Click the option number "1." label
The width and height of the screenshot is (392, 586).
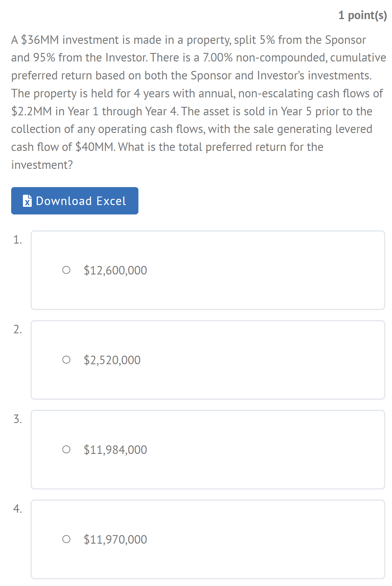tap(18, 239)
